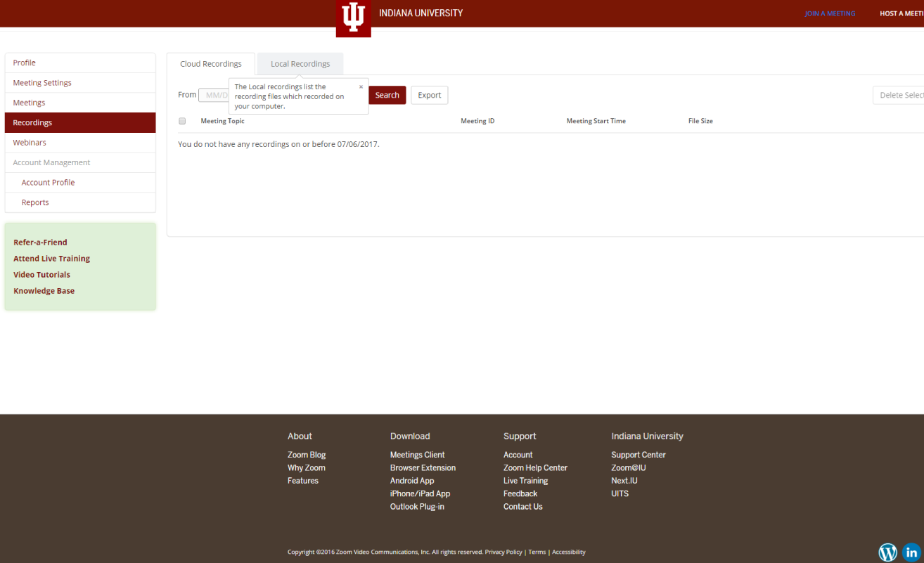Switch to the Cloud Recordings tab
This screenshot has height=563, width=924.
point(211,64)
